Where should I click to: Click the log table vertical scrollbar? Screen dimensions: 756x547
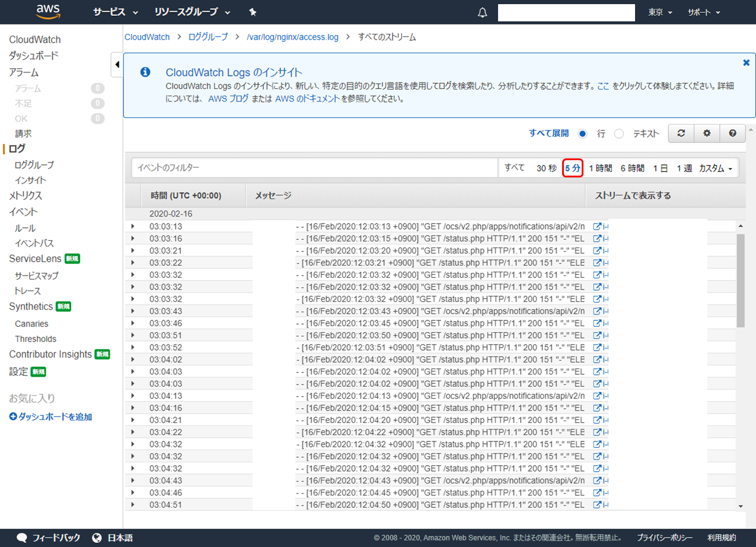(741, 280)
